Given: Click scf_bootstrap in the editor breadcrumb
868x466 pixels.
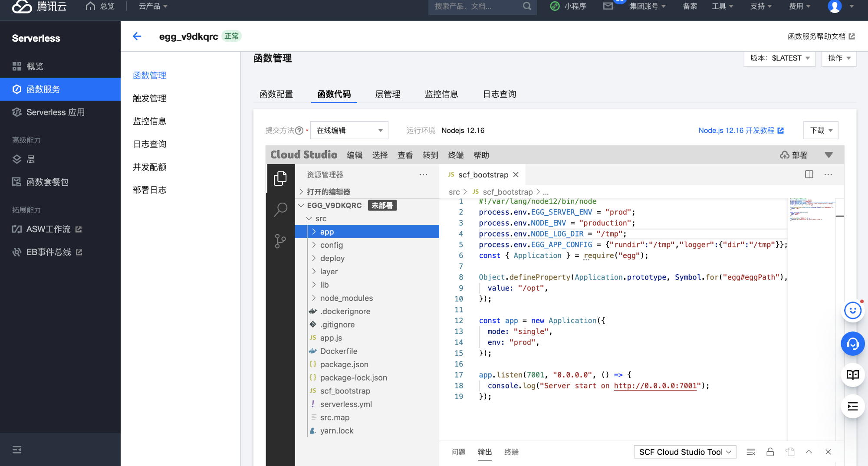Looking at the screenshot, I should [x=507, y=192].
